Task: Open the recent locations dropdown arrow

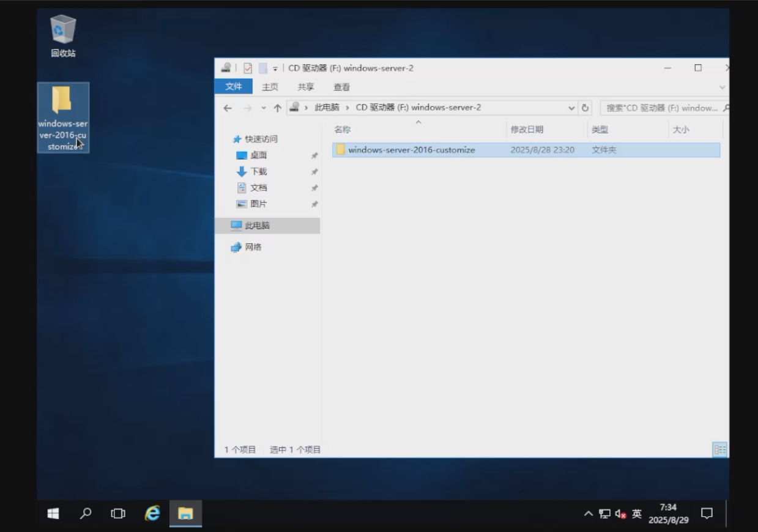Action: click(264, 108)
